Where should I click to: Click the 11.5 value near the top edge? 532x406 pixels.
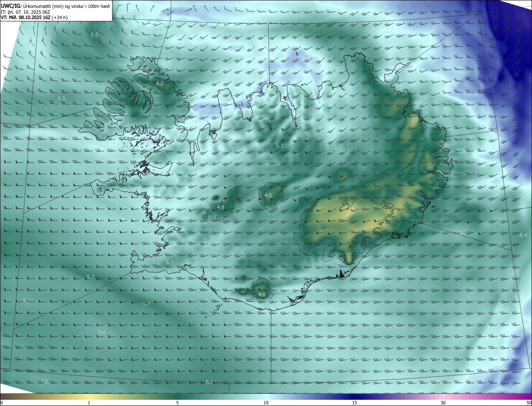pos(180,13)
